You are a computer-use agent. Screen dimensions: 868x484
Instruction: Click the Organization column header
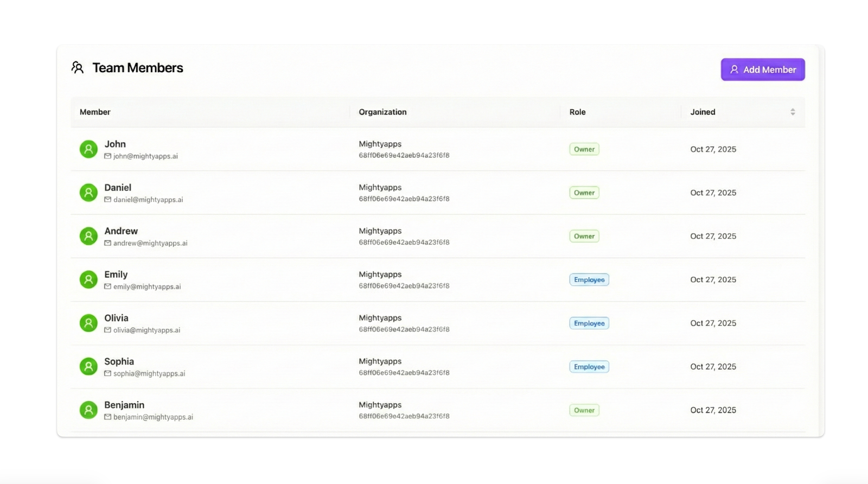click(x=382, y=112)
